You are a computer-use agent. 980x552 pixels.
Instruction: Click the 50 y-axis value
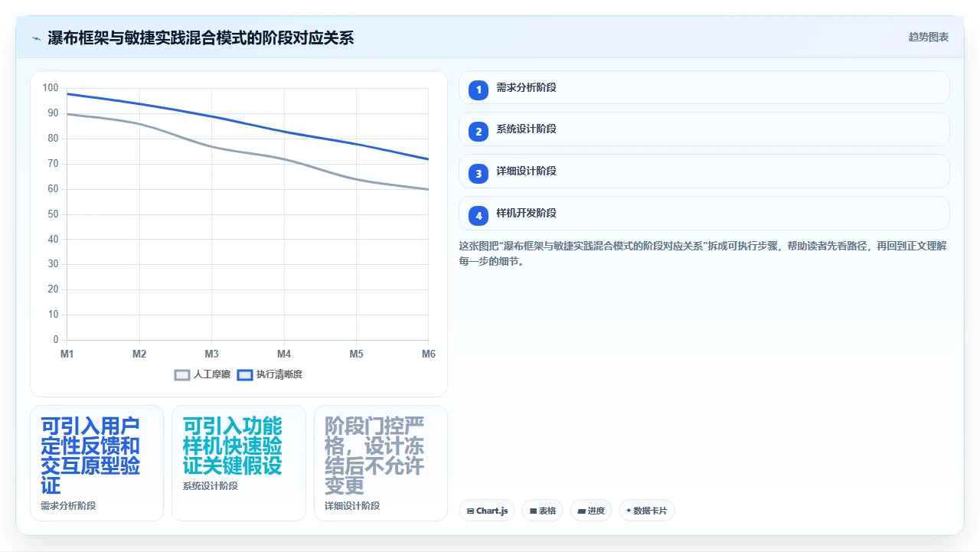point(53,214)
